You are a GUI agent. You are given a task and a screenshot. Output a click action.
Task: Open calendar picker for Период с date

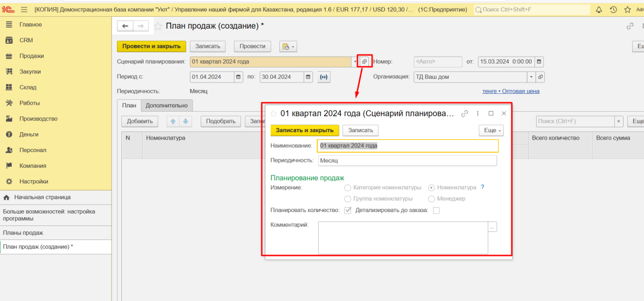click(x=238, y=77)
